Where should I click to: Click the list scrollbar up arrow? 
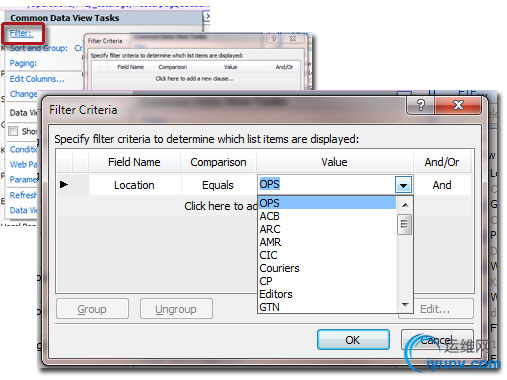coord(405,205)
